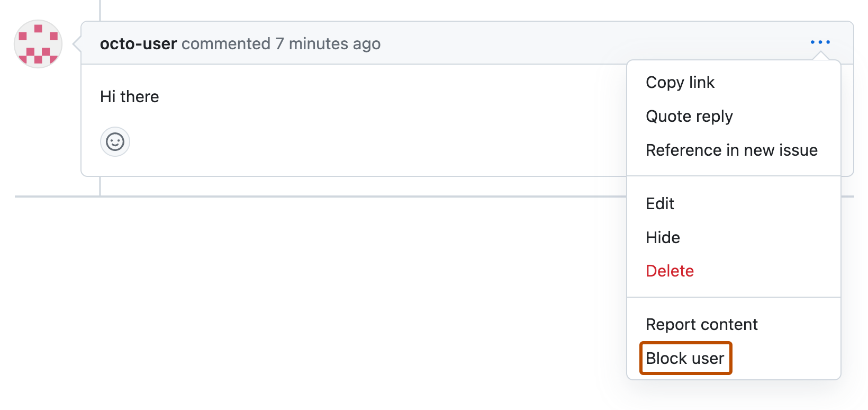Viewport: 868px width, 410px height.
Task: Select the Hi there comment text
Action: click(129, 96)
